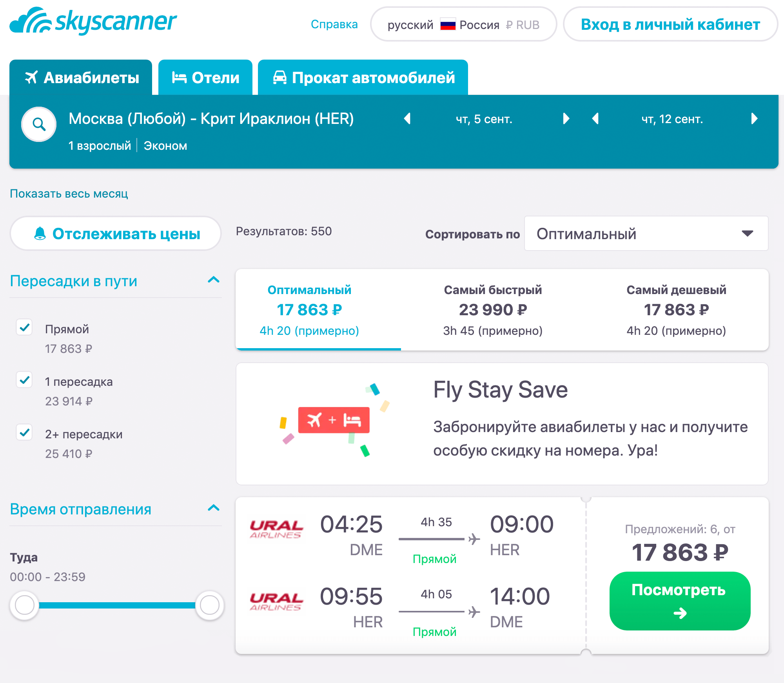Go to next return date arrow
The height and width of the screenshot is (683, 784).
tap(754, 118)
